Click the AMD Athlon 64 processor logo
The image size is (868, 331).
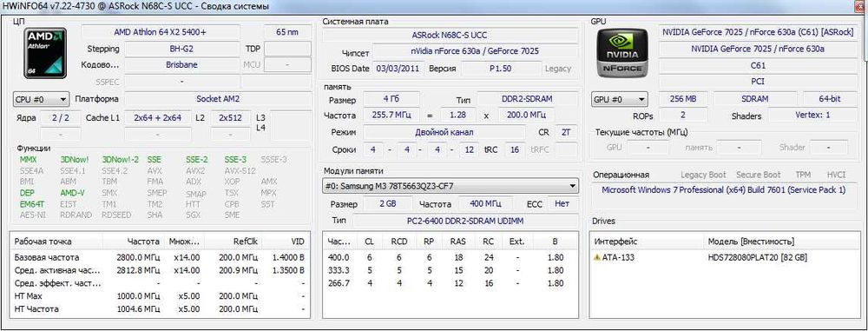pos(45,53)
